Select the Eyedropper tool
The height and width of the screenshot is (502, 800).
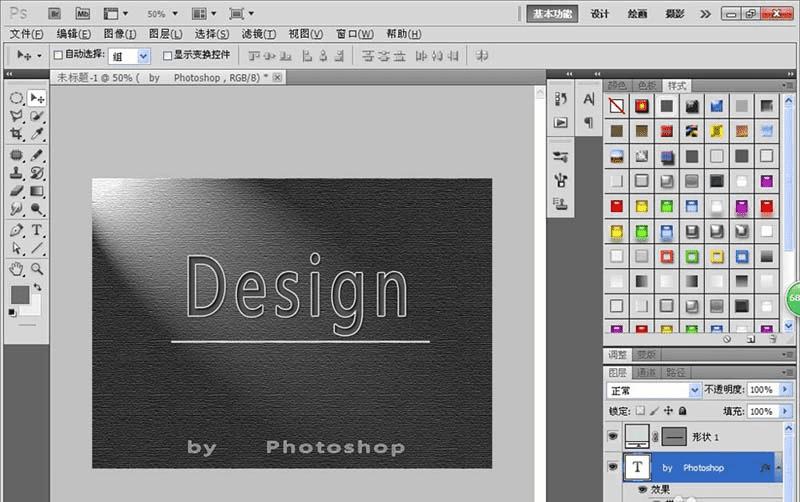pyautogui.click(x=37, y=134)
